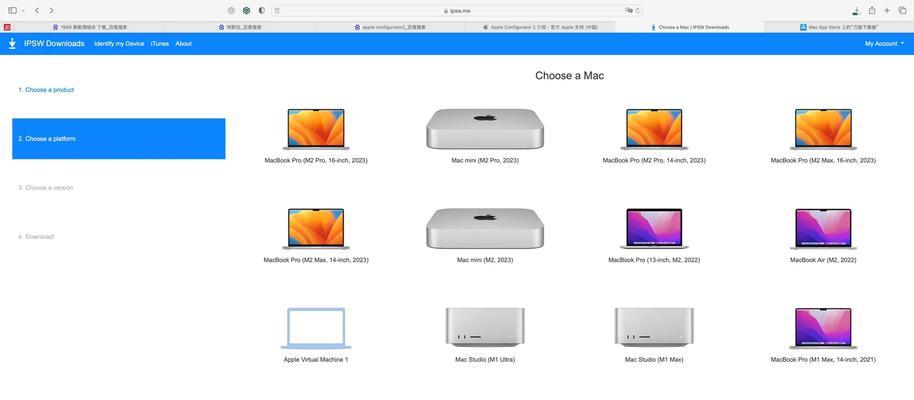Image resolution: width=914 pixels, height=400 pixels.
Task: Click label MacBook Pro (M2 Pro, 16-inch, 2023)
Action: 316,160
